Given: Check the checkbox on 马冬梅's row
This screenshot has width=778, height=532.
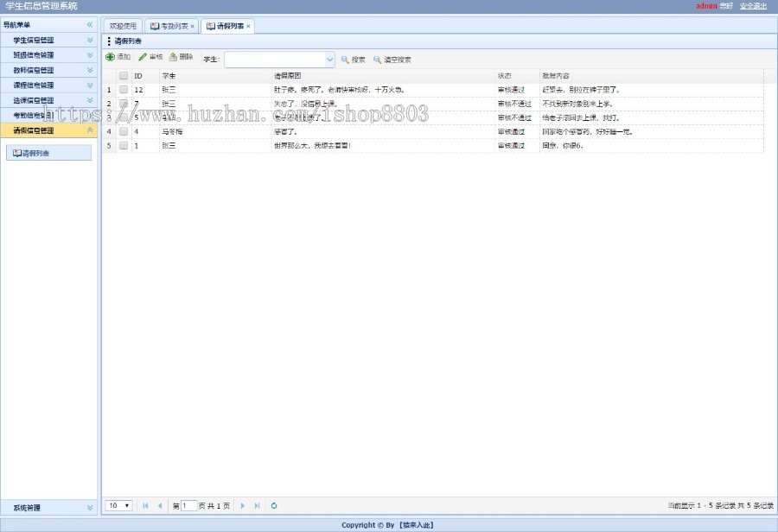Looking at the screenshot, I should 122,132.
